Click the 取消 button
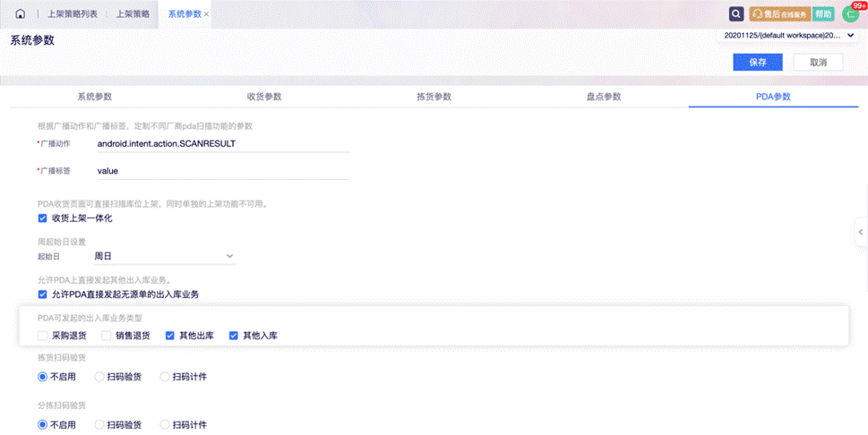 coord(818,62)
